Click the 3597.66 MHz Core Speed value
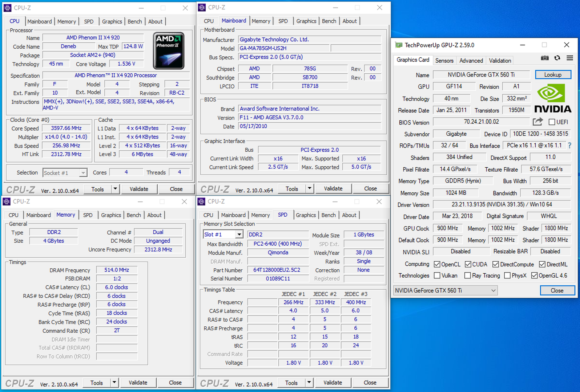Viewport: 580px width, 392px height. click(66, 128)
